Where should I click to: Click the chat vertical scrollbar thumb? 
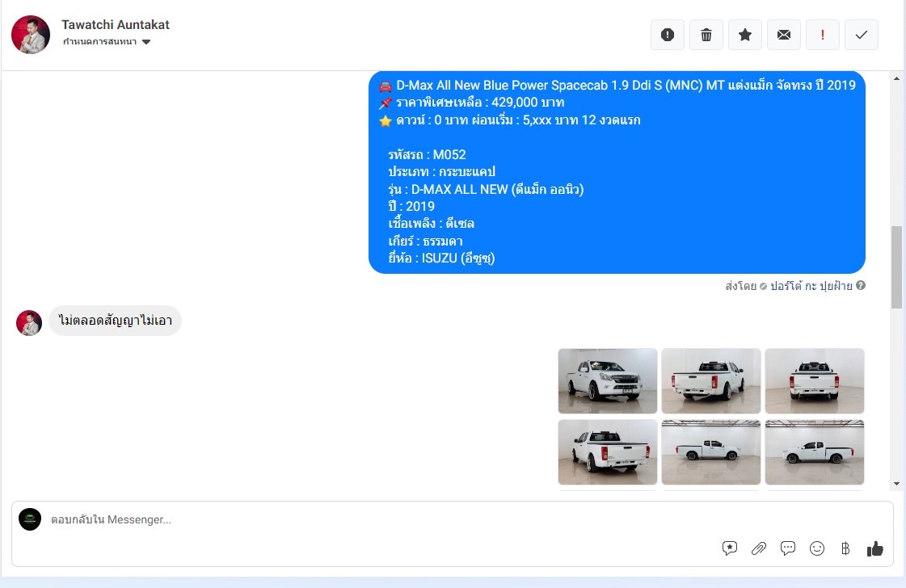click(x=897, y=267)
